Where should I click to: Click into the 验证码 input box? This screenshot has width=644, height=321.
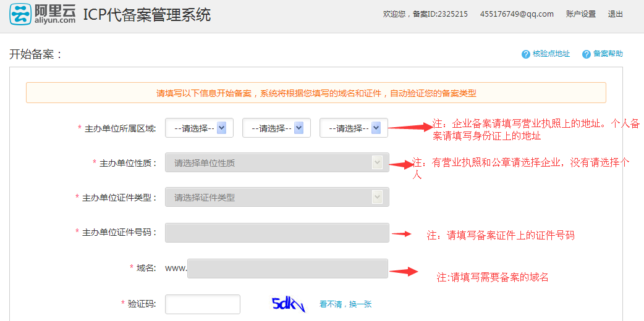coord(202,304)
